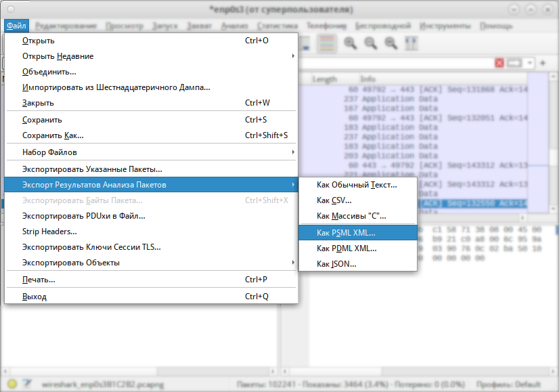The image size is (559, 392).
Task: Open the Помощь menu
Action: click(x=496, y=26)
